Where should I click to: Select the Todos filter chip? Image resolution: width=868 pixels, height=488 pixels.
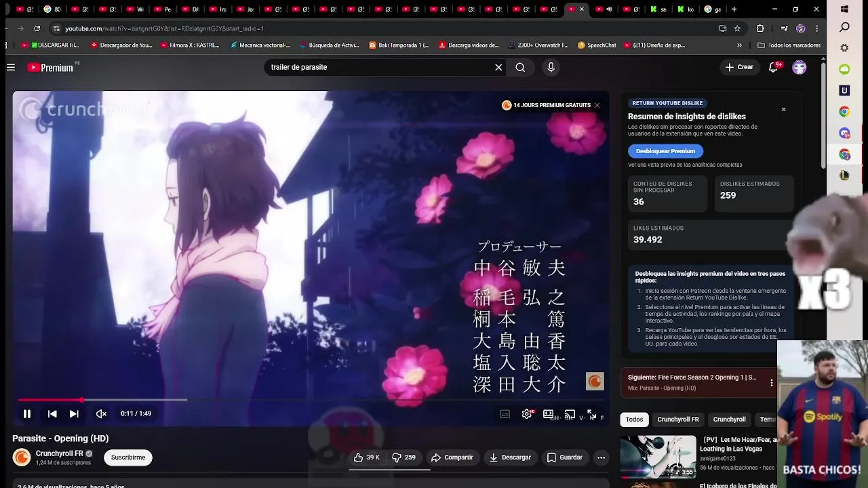(634, 420)
